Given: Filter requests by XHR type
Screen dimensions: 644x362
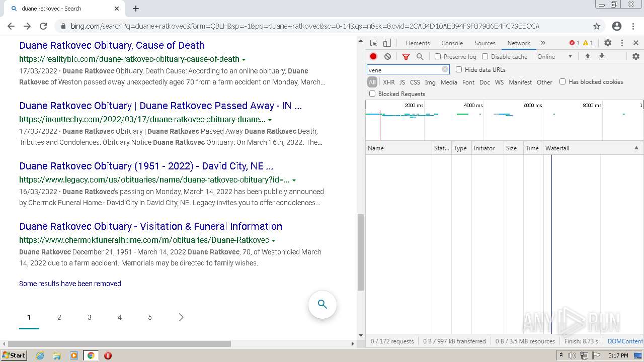Looking at the screenshot, I should tap(389, 82).
